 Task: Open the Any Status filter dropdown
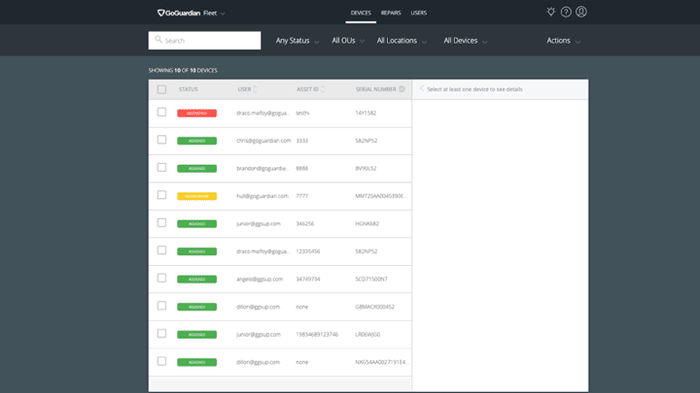point(297,41)
